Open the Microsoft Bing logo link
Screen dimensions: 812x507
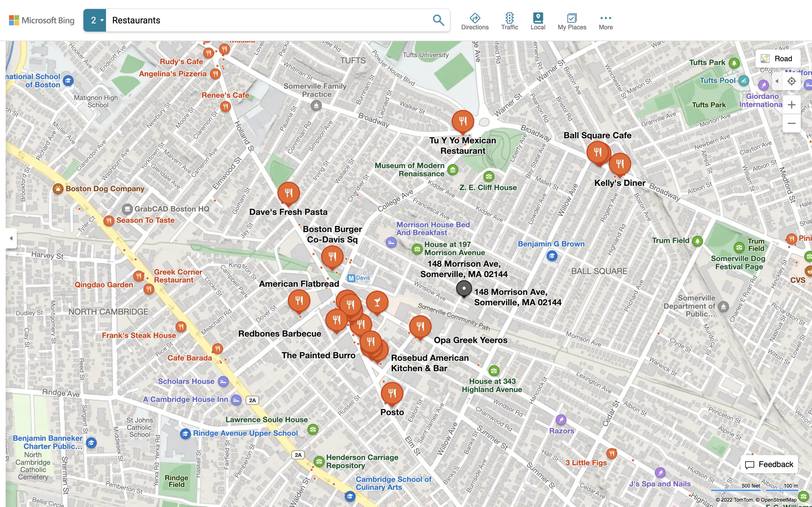tap(42, 20)
